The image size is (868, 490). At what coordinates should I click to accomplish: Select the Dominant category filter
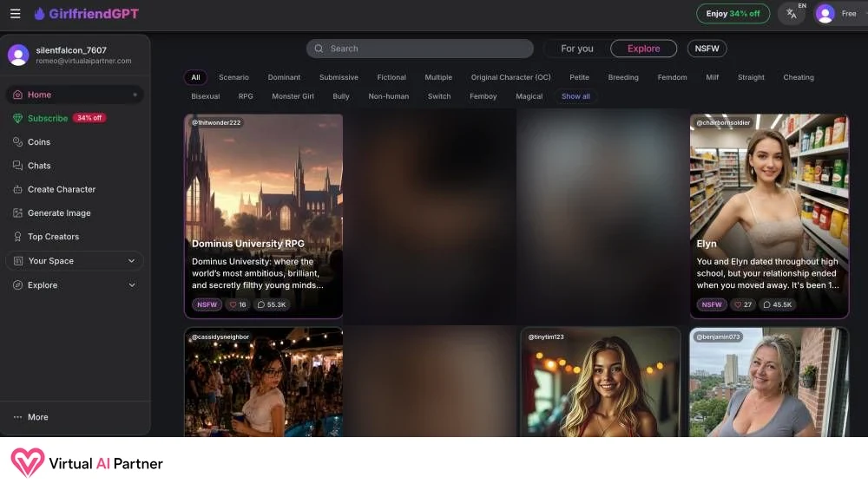[x=284, y=77]
